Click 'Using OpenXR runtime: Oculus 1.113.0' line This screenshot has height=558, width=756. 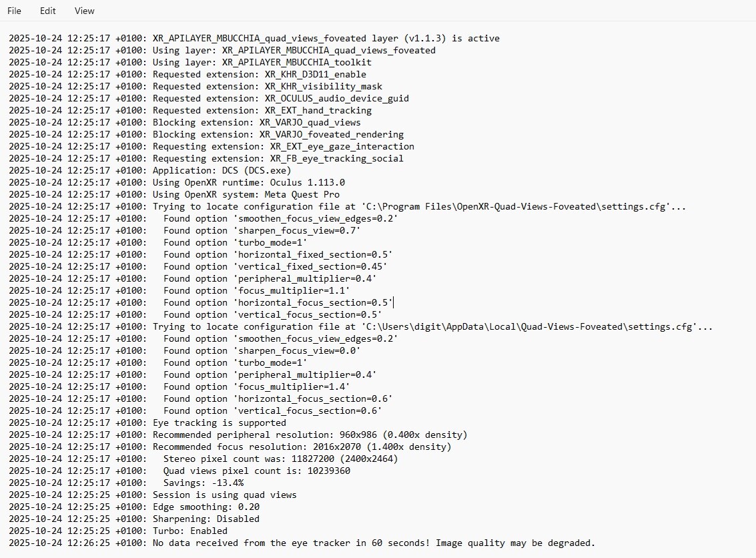[x=249, y=182]
